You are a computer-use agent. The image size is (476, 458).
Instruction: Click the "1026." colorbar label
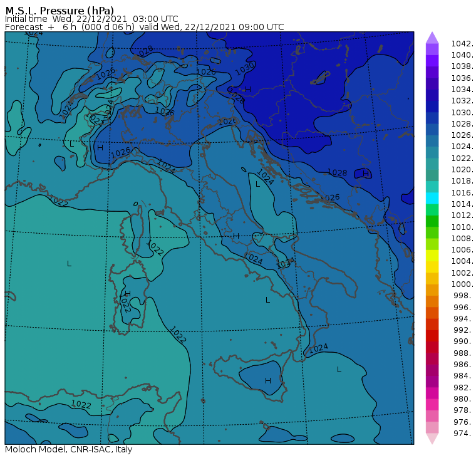[462, 135]
